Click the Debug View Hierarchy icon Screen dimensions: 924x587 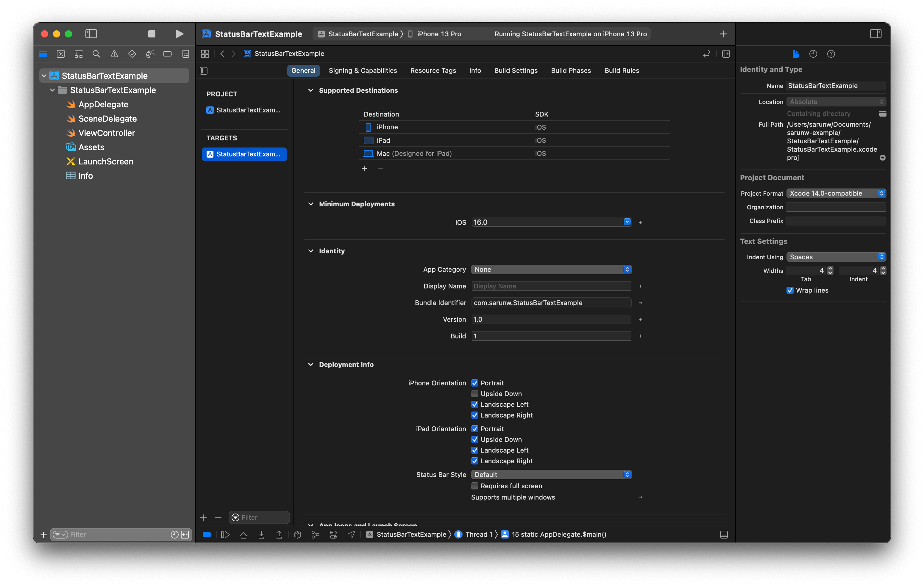(297, 534)
